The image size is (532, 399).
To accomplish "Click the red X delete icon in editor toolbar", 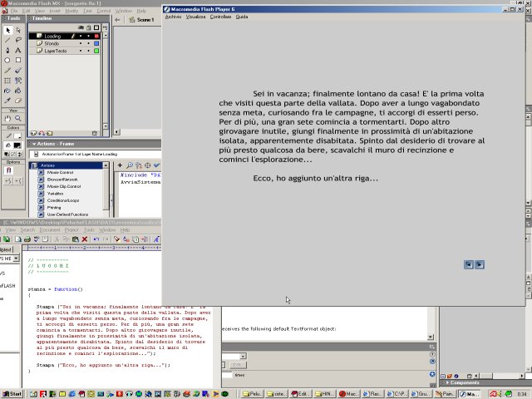I will [85, 239].
